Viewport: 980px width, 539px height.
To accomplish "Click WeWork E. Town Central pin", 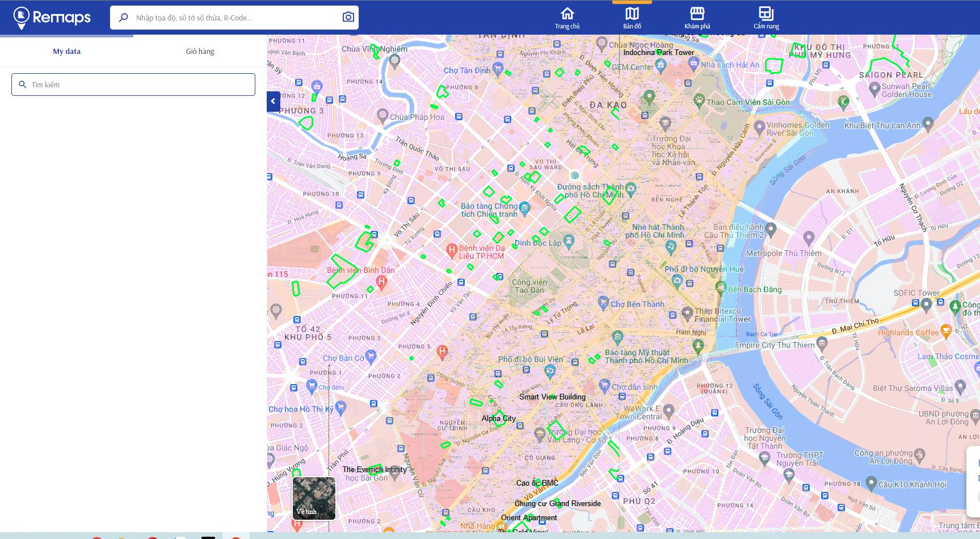I will point(668,410).
